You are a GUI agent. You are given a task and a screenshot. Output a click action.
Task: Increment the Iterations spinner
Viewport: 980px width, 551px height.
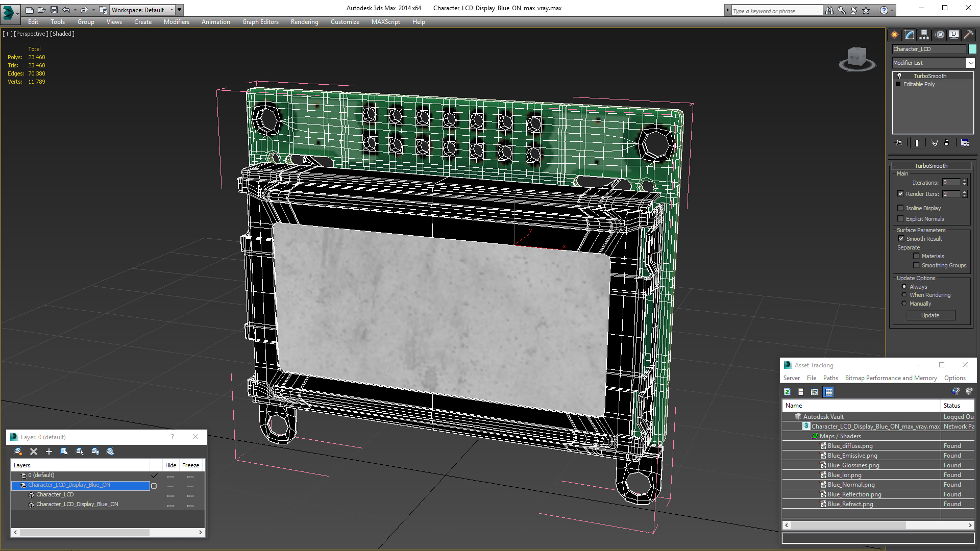(x=965, y=181)
